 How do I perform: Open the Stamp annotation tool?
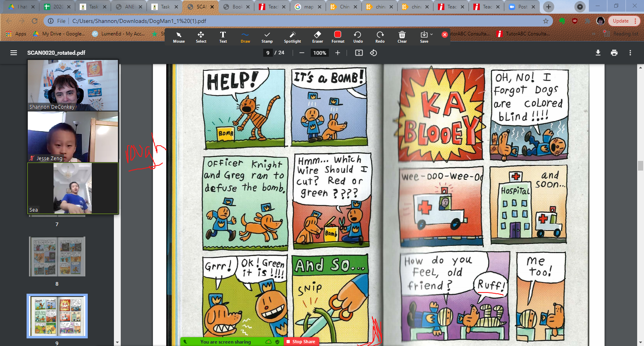coord(267,37)
